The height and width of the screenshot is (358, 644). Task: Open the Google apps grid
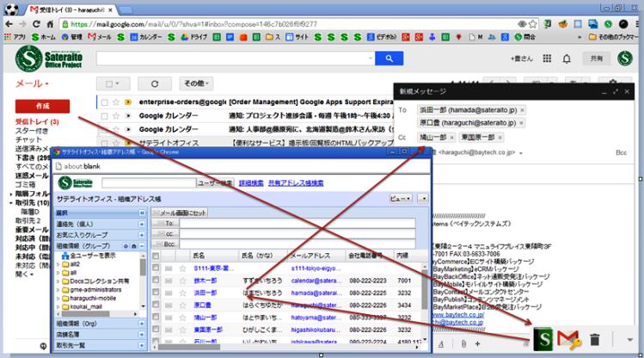(x=547, y=59)
